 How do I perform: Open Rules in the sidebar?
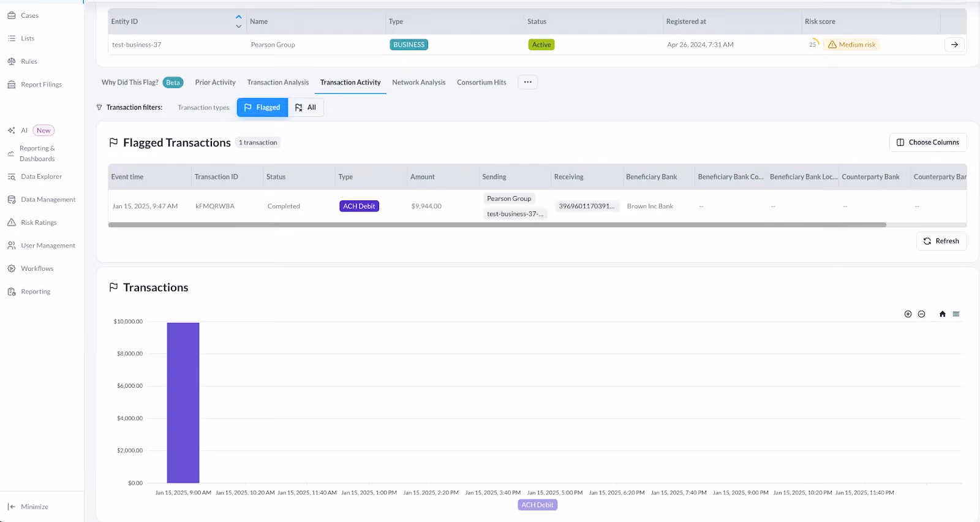click(22, 61)
